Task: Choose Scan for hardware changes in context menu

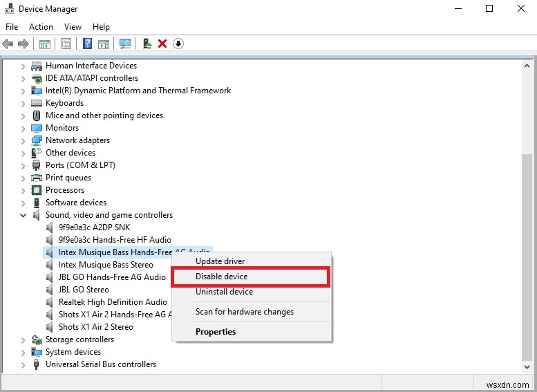Action: tap(252, 312)
